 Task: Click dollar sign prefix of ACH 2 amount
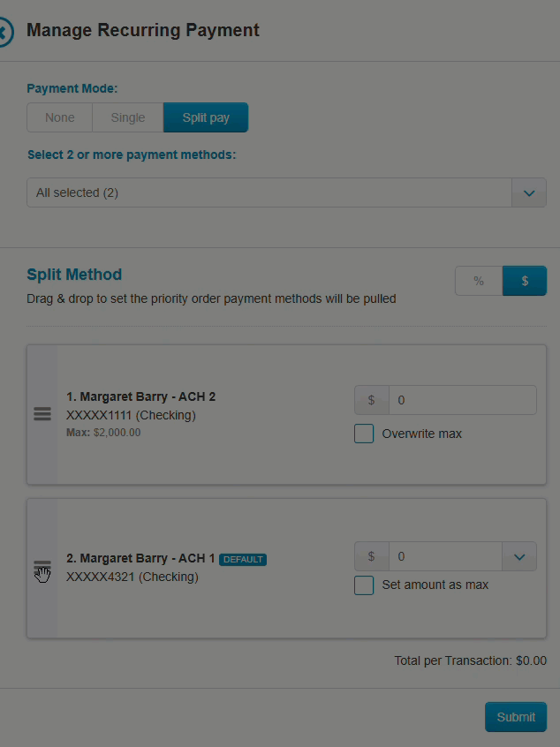coord(371,400)
